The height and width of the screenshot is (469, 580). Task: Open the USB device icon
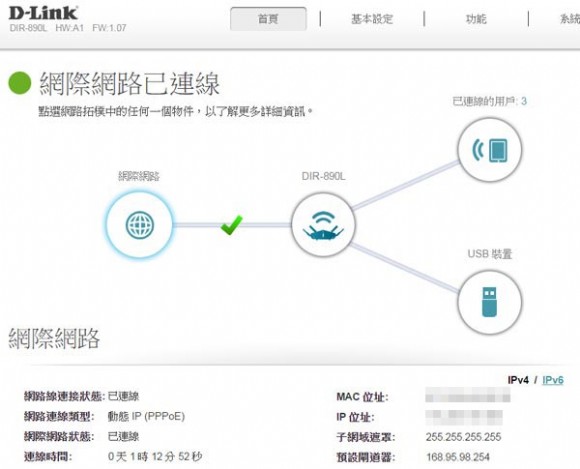(490, 302)
